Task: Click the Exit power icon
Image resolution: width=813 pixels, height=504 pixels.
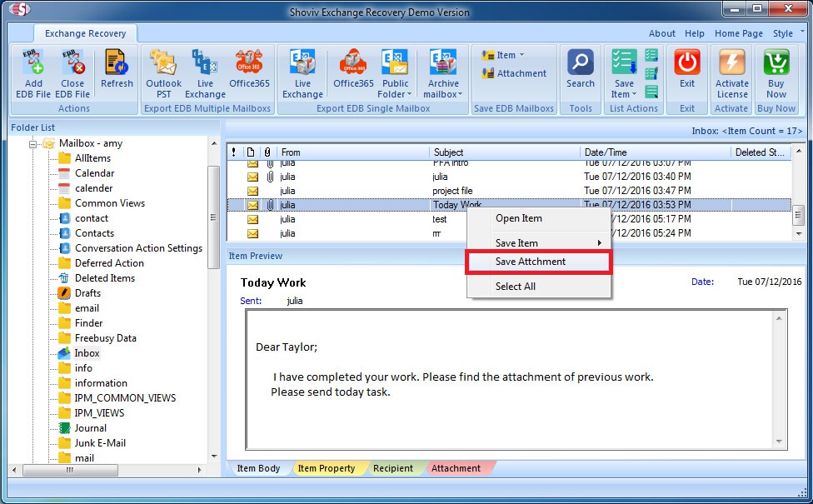Action: point(687,65)
